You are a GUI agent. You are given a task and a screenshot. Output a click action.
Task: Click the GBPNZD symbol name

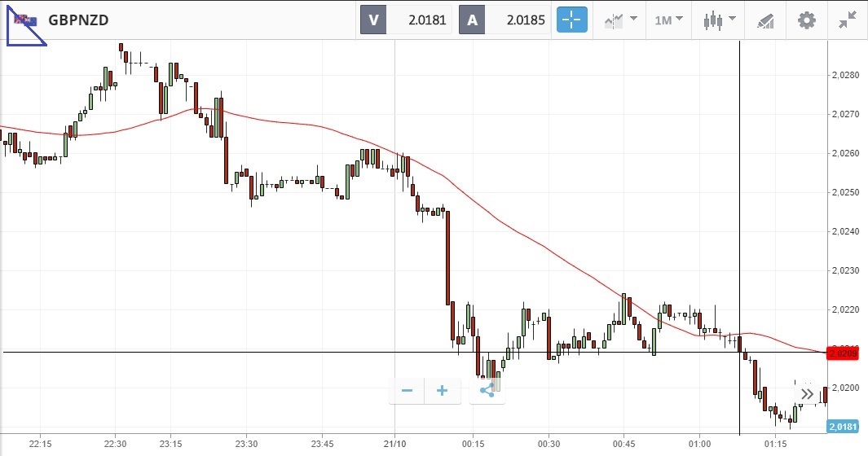pyautogui.click(x=78, y=20)
